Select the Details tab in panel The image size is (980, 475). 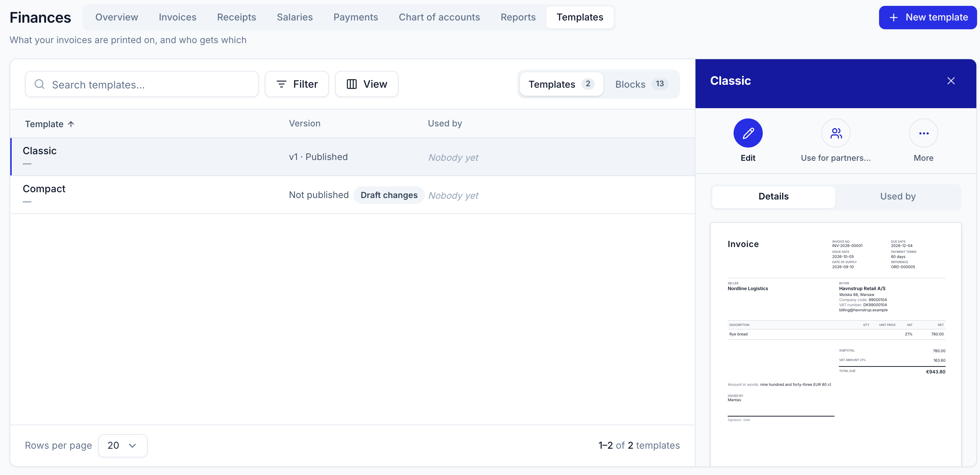point(773,197)
